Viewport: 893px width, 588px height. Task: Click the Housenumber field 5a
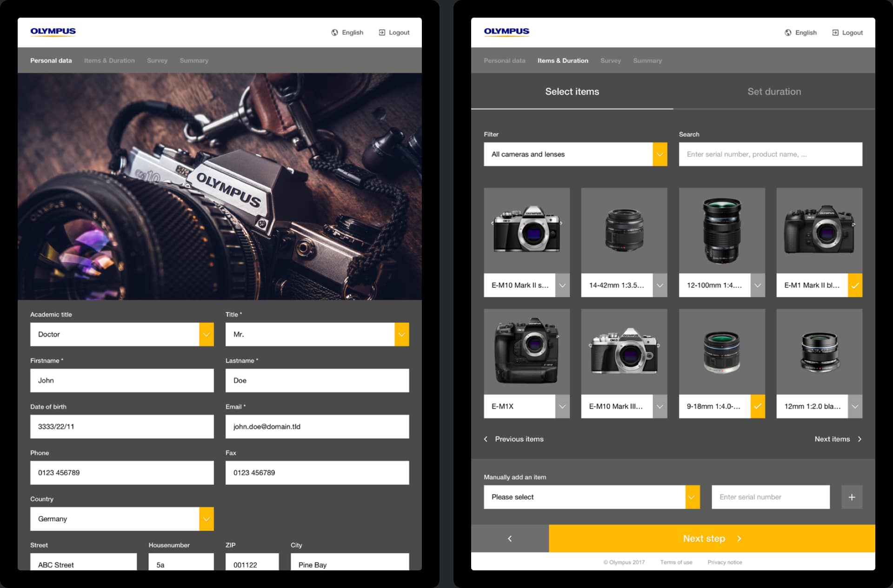coord(181,562)
